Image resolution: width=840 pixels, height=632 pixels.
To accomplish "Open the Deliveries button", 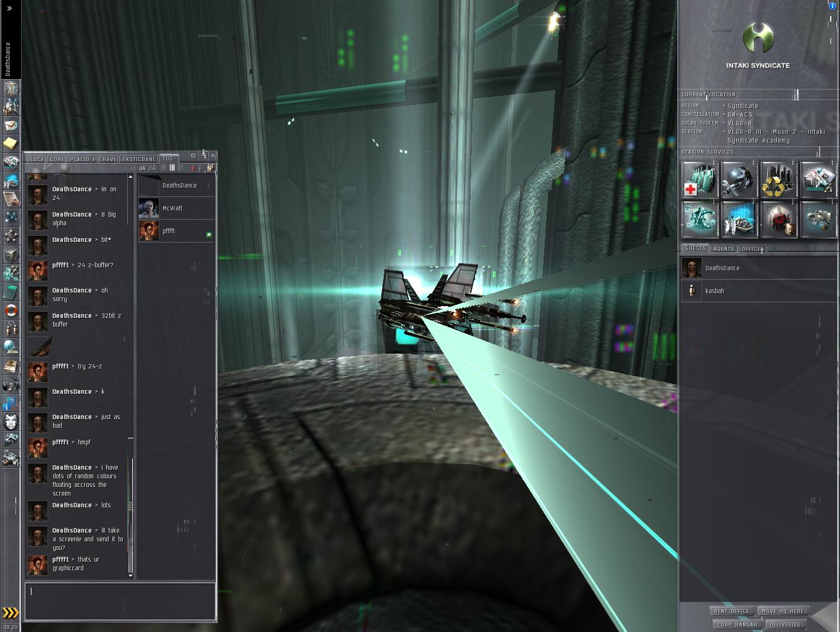I will (x=785, y=625).
